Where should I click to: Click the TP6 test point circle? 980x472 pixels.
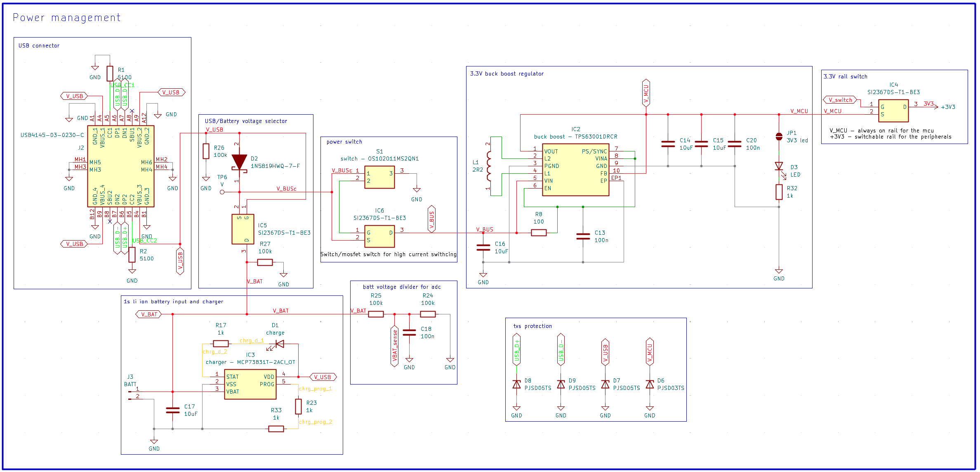222,192
